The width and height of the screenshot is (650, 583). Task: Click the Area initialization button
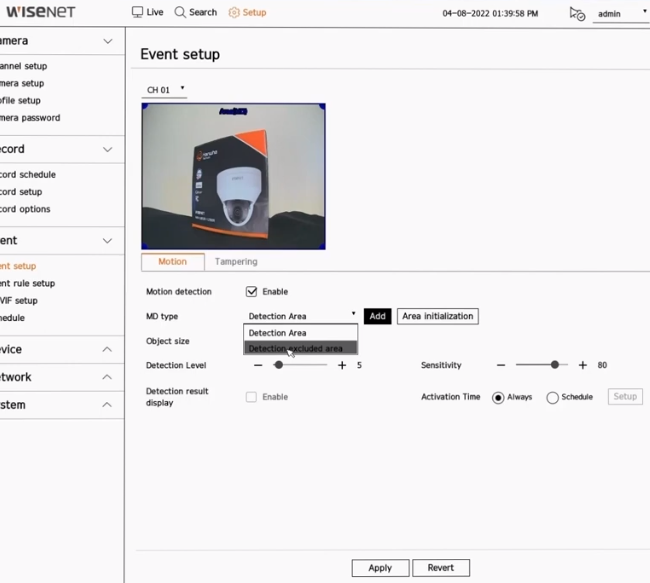point(437,316)
